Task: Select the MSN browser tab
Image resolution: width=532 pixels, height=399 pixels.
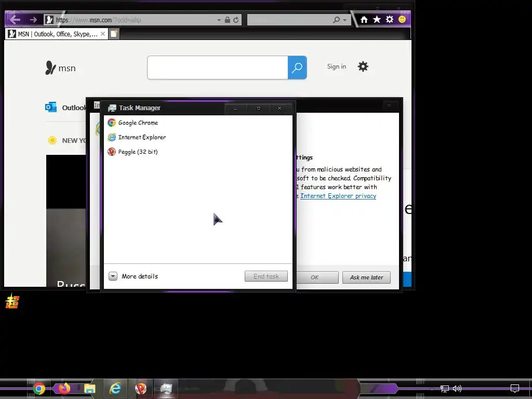Action: (57, 34)
